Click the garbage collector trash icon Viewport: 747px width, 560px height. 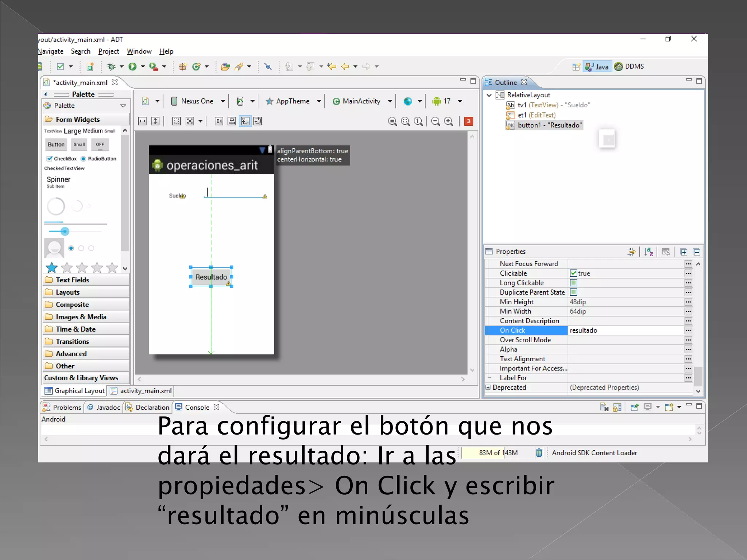click(x=539, y=453)
